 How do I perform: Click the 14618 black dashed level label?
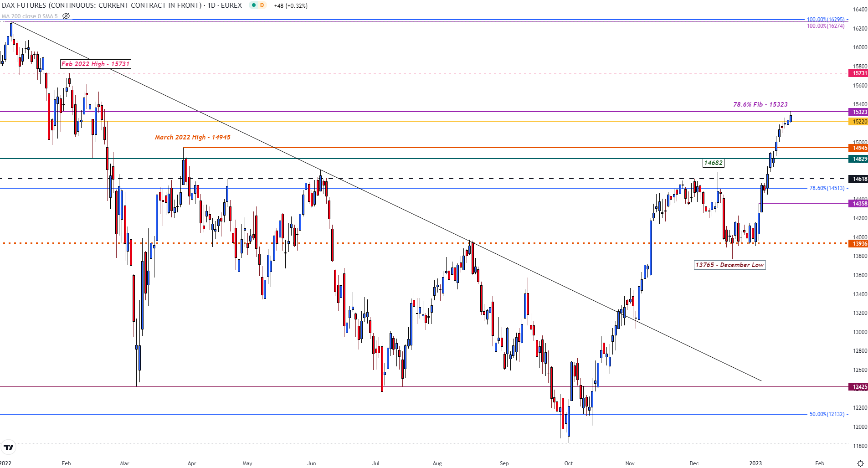(858, 179)
